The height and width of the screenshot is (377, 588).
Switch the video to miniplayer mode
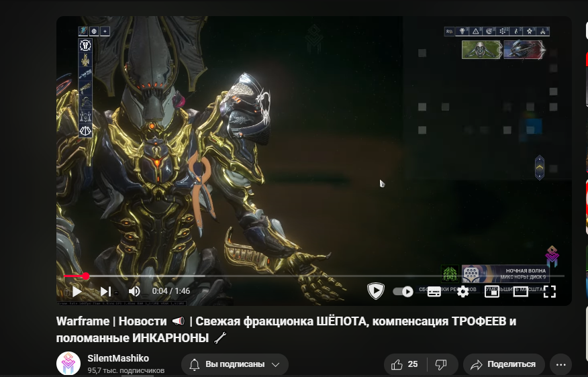pyautogui.click(x=491, y=291)
